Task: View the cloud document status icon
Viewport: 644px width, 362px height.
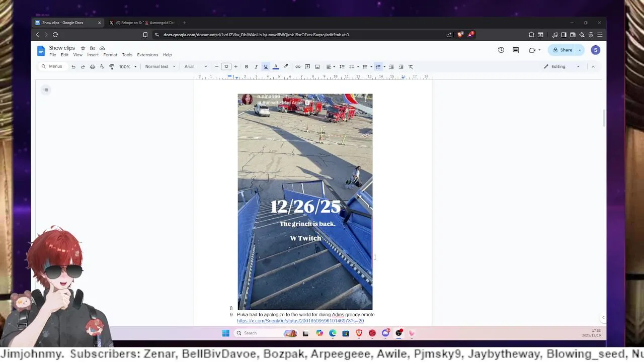Action: pos(102,48)
